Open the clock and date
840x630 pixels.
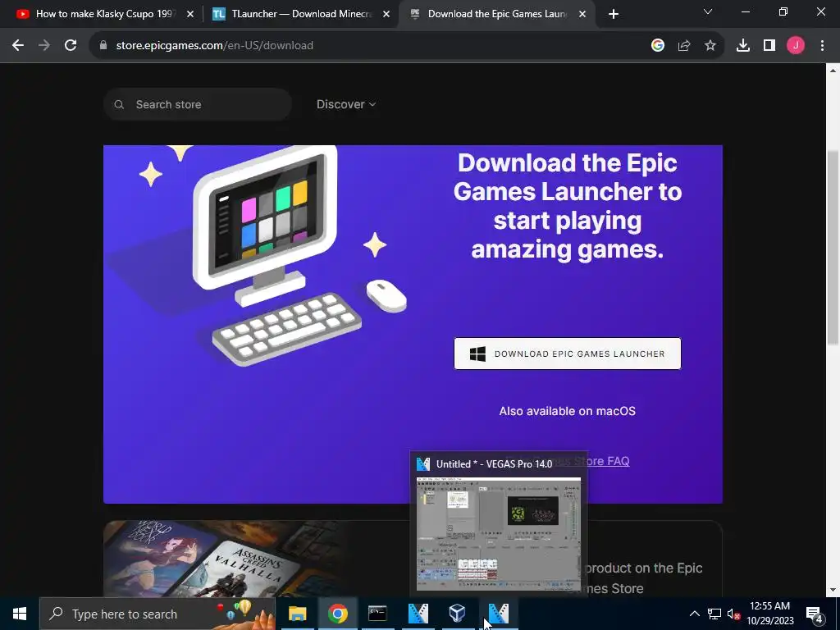[x=769, y=614]
